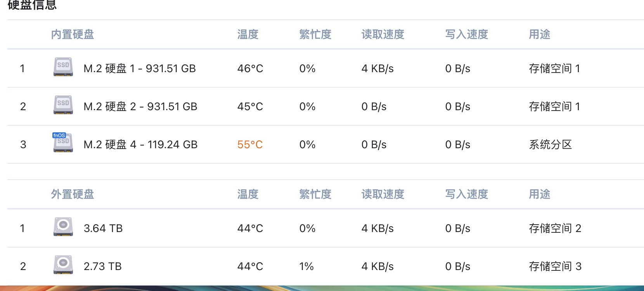The image size is (644, 291).
Task: Click the M.2 disk 2 SSD icon
Action: [x=63, y=105]
